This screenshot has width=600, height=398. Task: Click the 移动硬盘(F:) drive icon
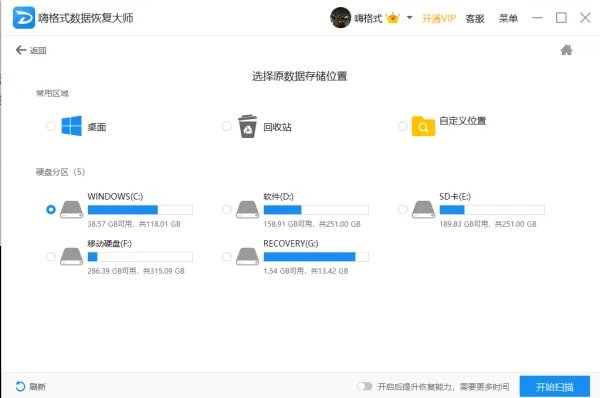[x=72, y=257]
